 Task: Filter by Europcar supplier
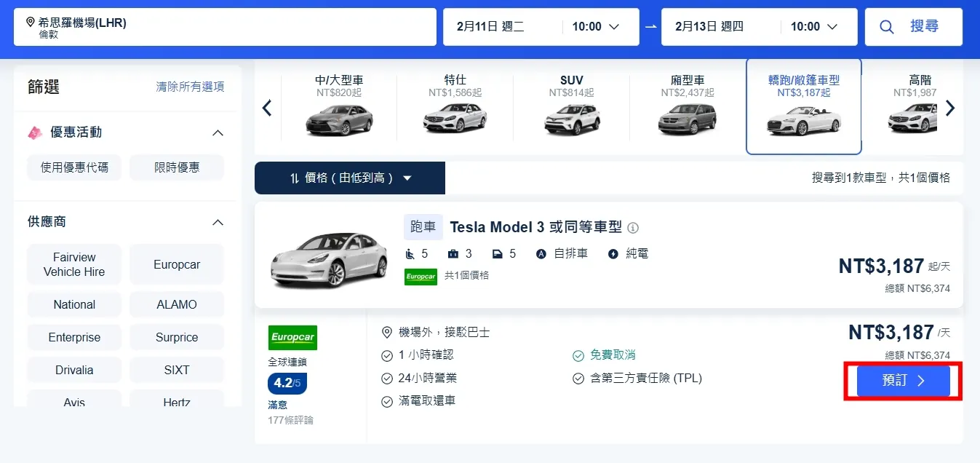tap(177, 264)
